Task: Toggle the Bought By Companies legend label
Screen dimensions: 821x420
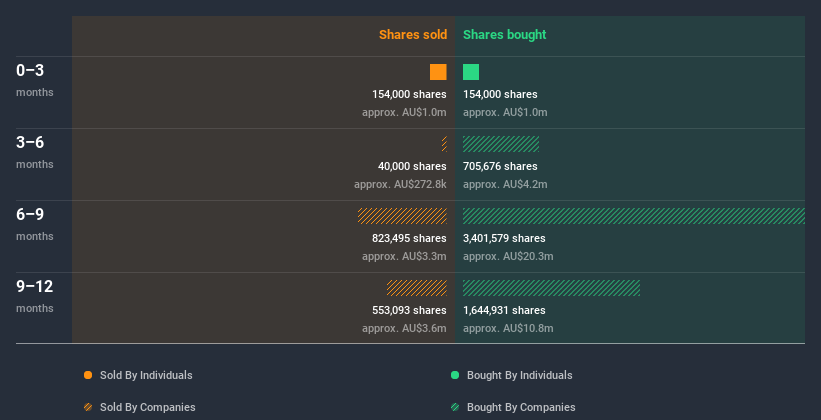Action: click(x=521, y=407)
